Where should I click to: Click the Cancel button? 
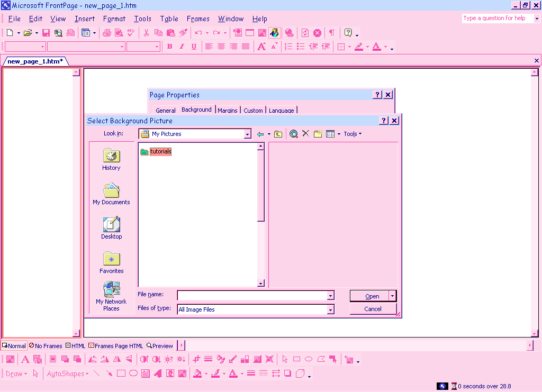[x=373, y=309]
